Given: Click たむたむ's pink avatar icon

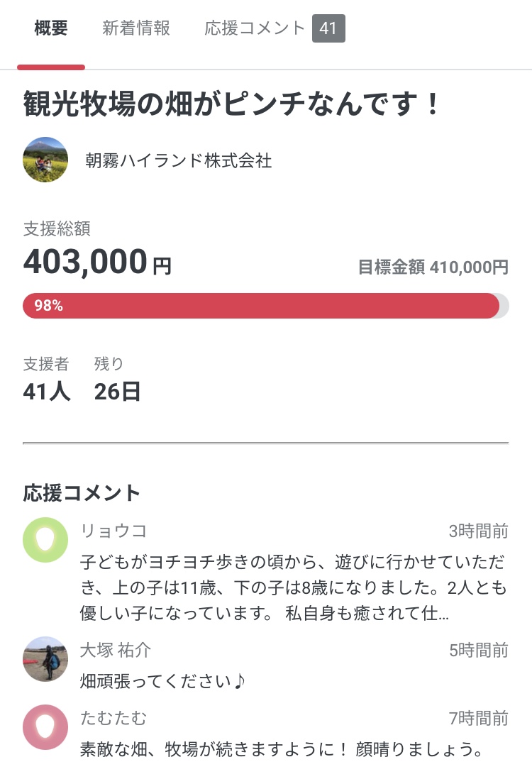Looking at the screenshot, I should coord(45,727).
